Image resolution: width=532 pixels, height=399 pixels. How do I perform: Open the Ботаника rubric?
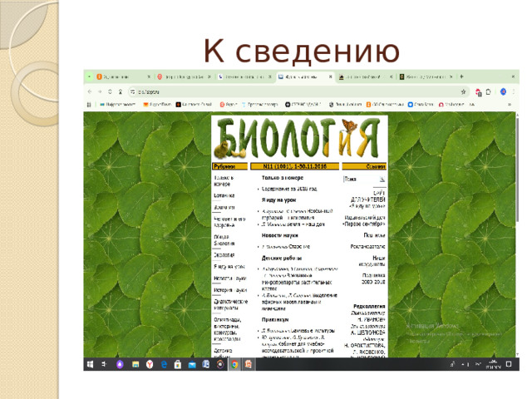pos(224,196)
